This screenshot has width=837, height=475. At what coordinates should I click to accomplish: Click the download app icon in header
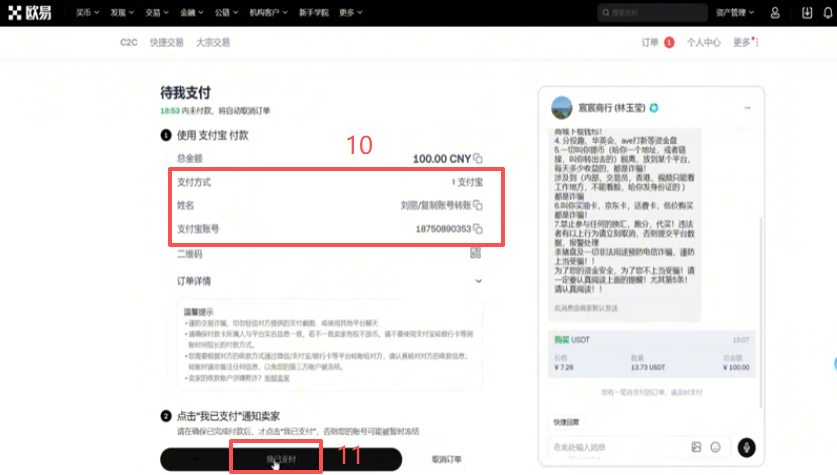(807, 13)
